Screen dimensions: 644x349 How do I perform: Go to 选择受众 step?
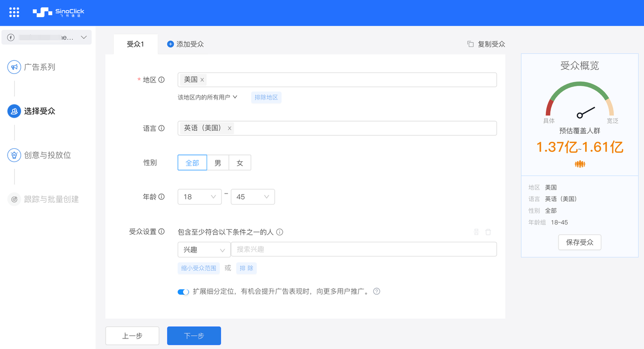tap(40, 111)
